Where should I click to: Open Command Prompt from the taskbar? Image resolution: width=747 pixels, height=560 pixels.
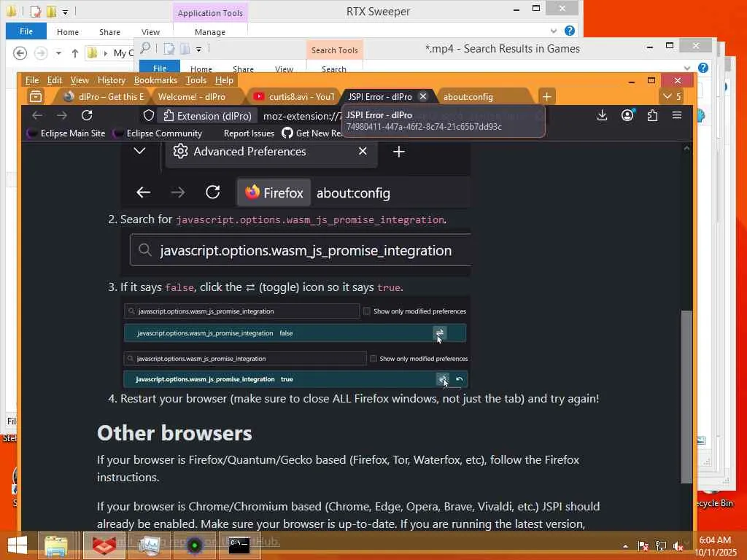click(x=239, y=545)
